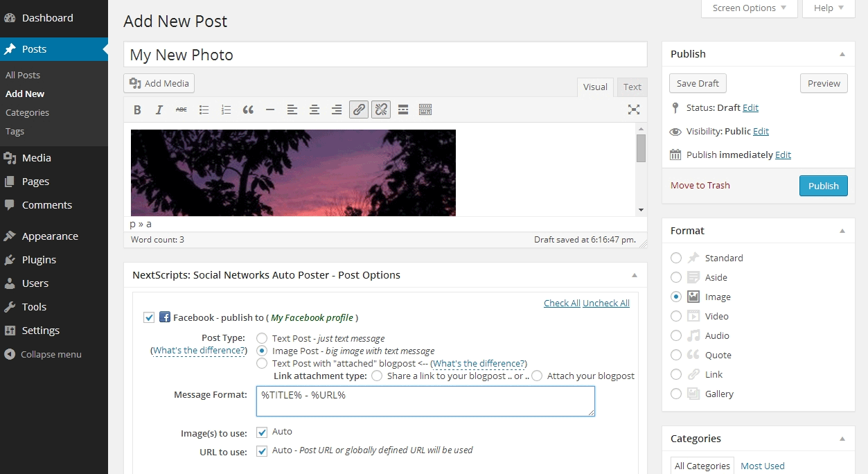Collapse the Publish panel
This screenshot has width=868, height=474.
(842, 54)
